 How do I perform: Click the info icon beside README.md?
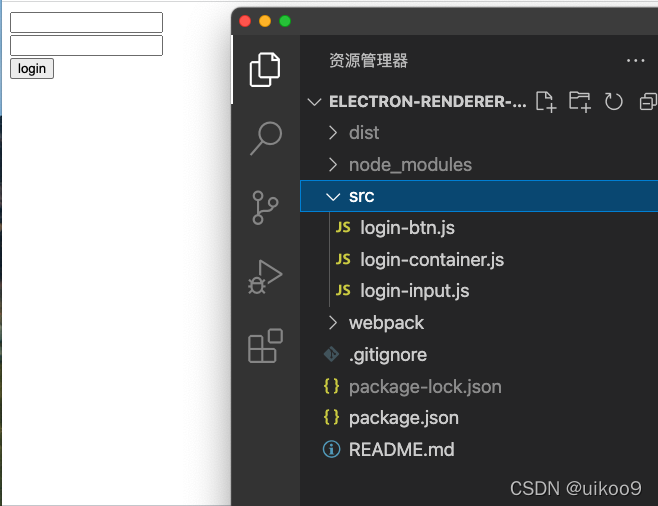pyautogui.click(x=332, y=449)
